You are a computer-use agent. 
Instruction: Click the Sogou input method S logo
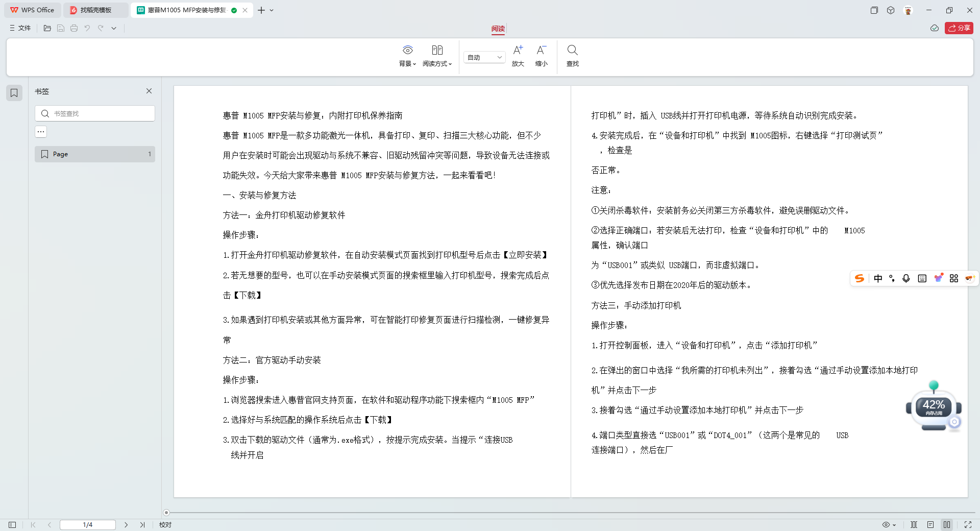coord(860,278)
